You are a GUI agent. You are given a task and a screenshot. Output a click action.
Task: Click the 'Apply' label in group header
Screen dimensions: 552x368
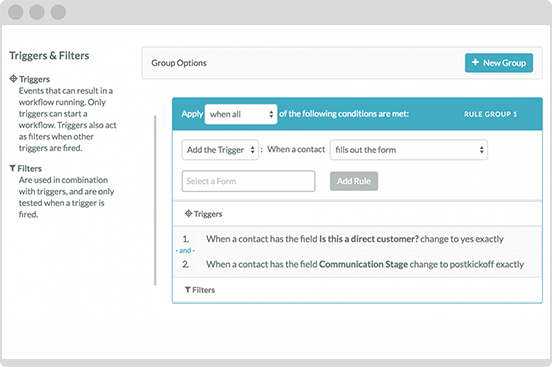[192, 114]
